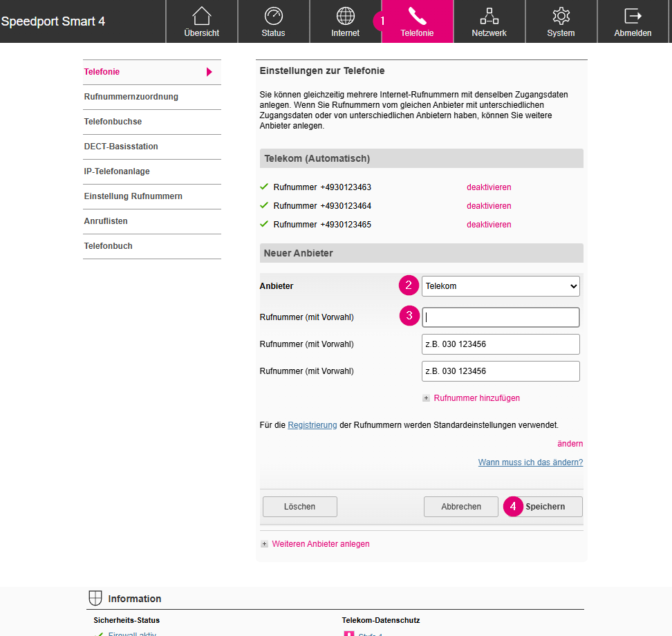Image resolution: width=672 pixels, height=636 pixels.
Task: Open the Internet globe icon
Action: pyautogui.click(x=345, y=17)
